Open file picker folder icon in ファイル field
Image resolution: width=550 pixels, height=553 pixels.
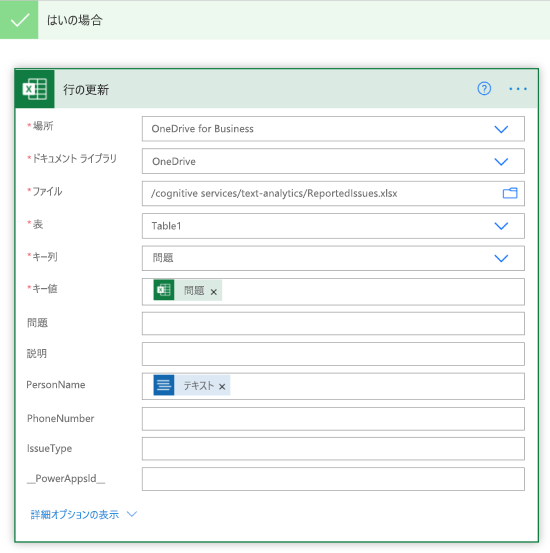pyautogui.click(x=510, y=193)
